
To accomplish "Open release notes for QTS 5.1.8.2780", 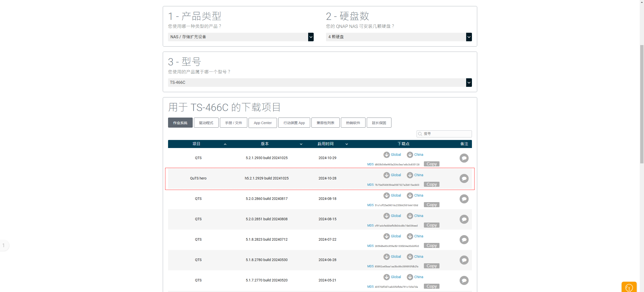I will [x=464, y=260].
